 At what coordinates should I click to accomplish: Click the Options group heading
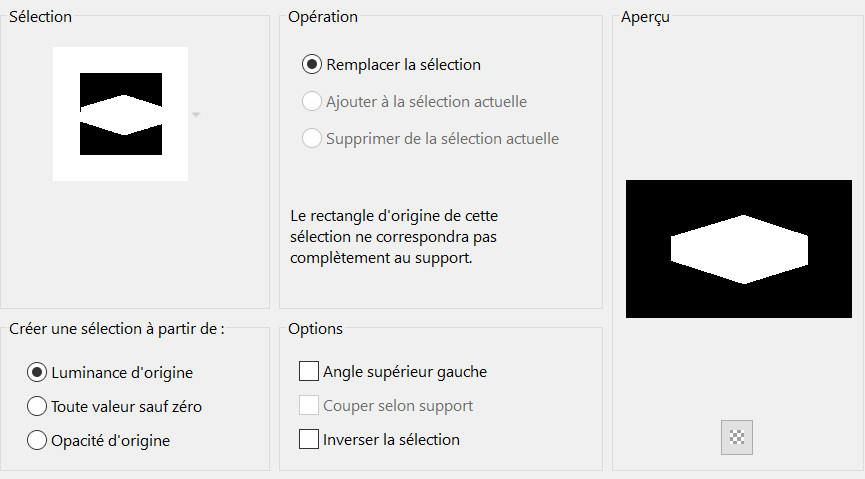pos(315,329)
